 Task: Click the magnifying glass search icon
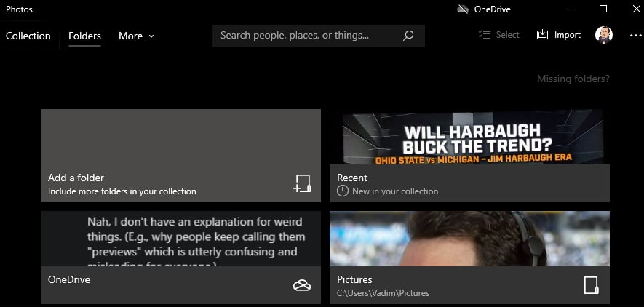[408, 36]
